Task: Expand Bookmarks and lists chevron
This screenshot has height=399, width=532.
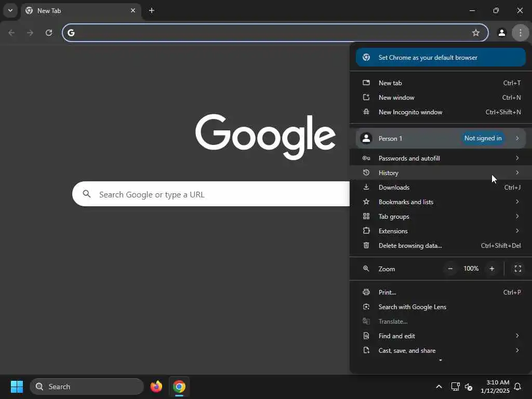Action: (517, 202)
